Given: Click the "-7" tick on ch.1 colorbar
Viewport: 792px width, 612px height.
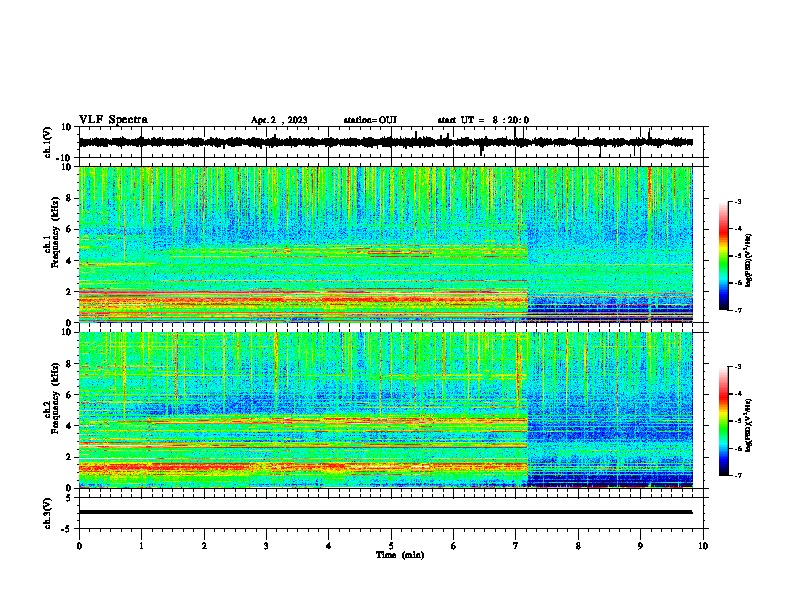Looking at the screenshot, I should pyautogui.click(x=738, y=311).
